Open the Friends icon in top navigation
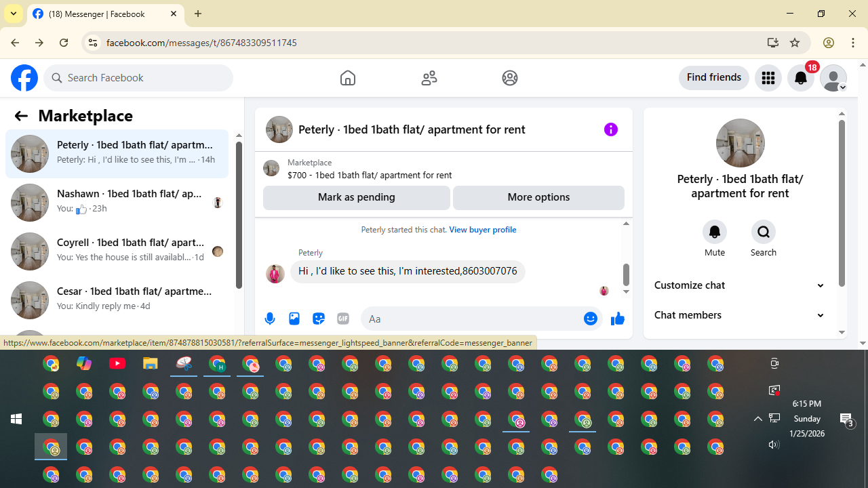This screenshot has height=488, width=868. [x=429, y=78]
